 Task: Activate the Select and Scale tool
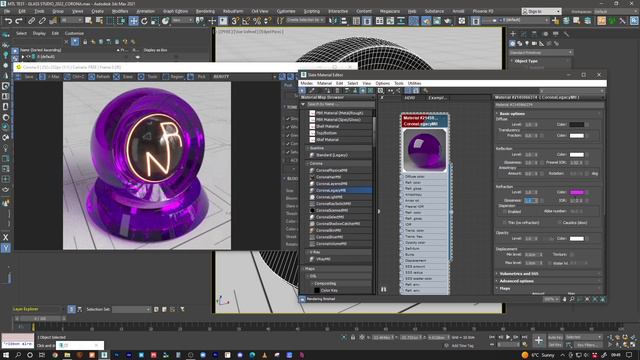pyautogui.click(x=155, y=21)
